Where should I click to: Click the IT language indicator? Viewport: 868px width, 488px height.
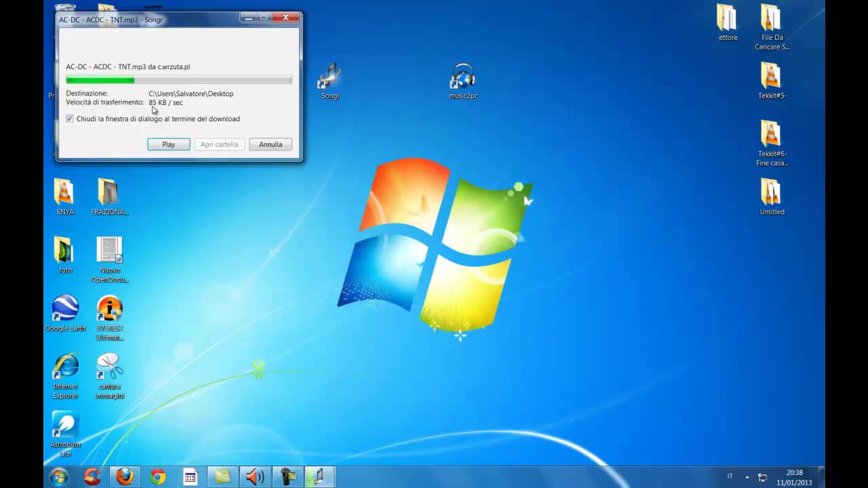(x=730, y=476)
